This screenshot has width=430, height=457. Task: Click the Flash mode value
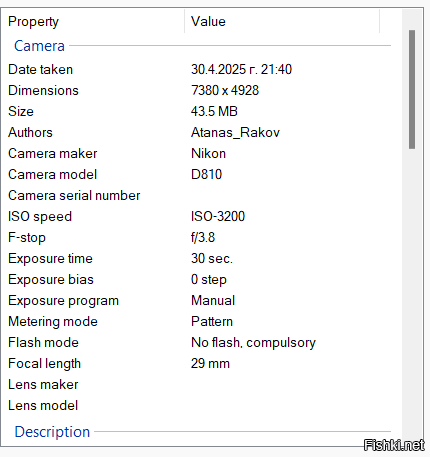[253, 342]
